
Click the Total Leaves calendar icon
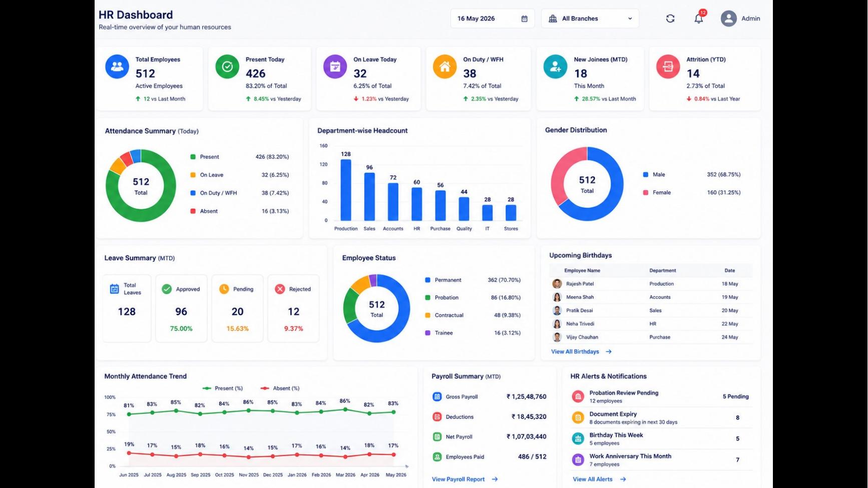[114, 289]
